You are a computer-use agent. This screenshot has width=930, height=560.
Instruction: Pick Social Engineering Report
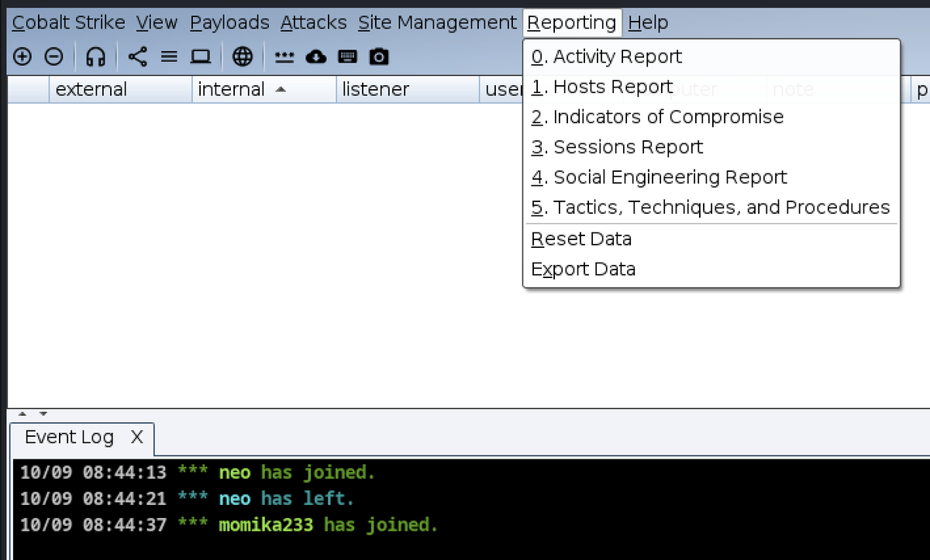coord(711,177)
